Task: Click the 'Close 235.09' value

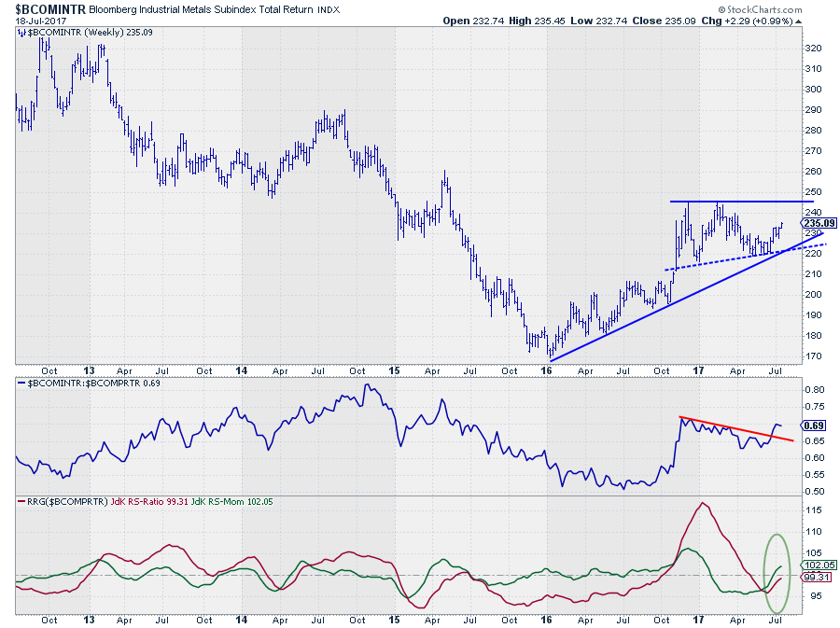Action: (x=664, y=21)
